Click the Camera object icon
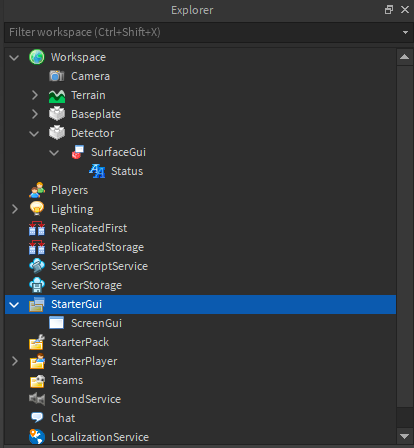 pyautogui.click(x=57, y=76)
